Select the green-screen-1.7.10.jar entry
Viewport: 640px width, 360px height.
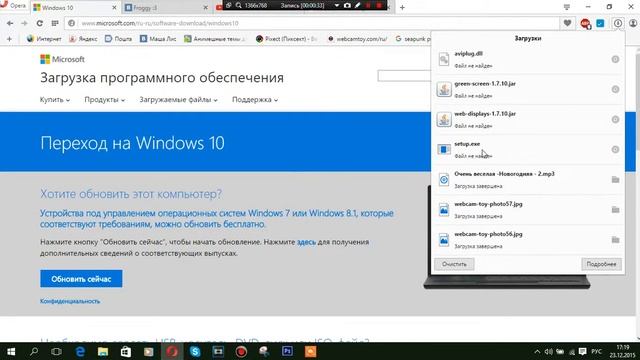[528, 89]
